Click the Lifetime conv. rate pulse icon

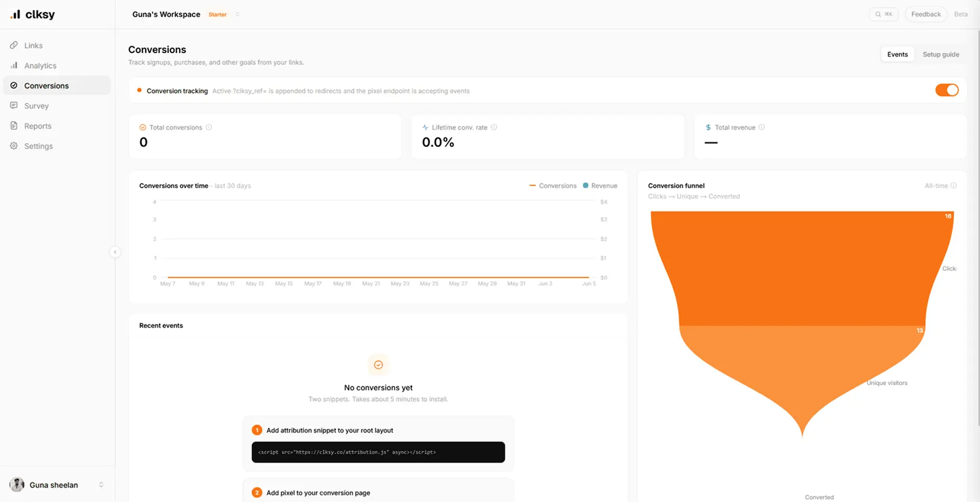click(425, 128)
